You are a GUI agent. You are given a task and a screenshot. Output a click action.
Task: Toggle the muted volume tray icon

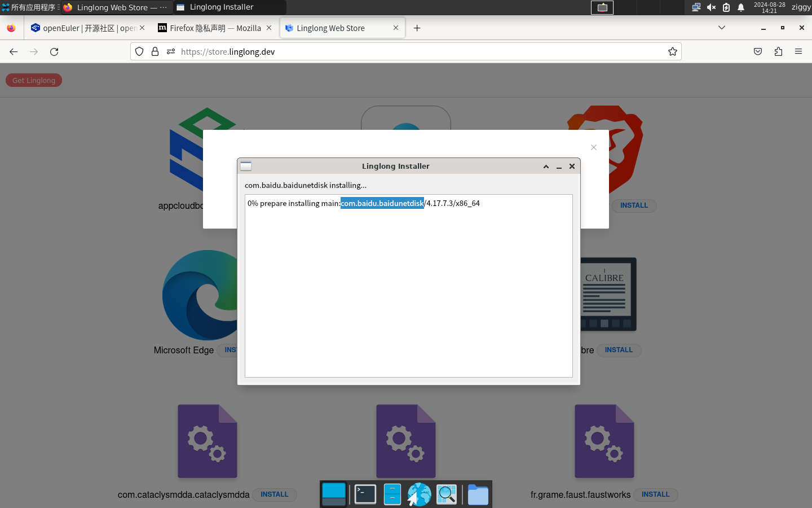pos(711,7)
